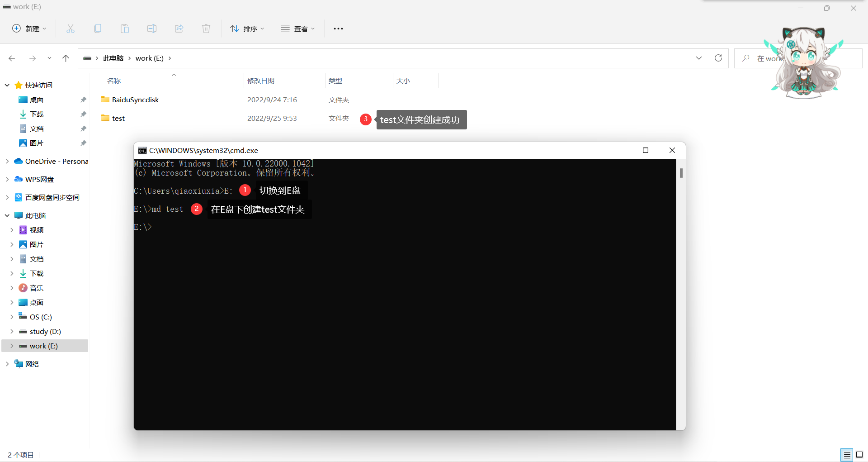868x462 pixels.
Task: Select 百度网盘同步空间 in sidebar
Action: (47, 197)
